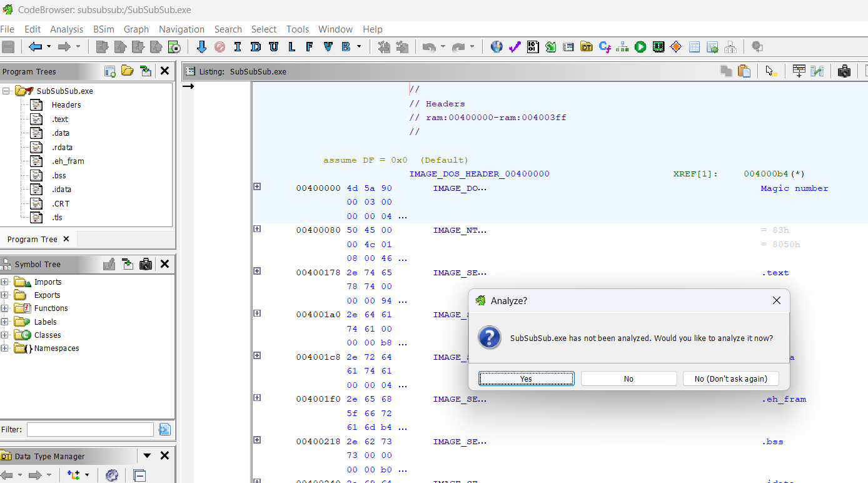This screenshot has height=483, width=868.
Task: Go to next non-function instruction (V) icon
Action: click(328, 47)
